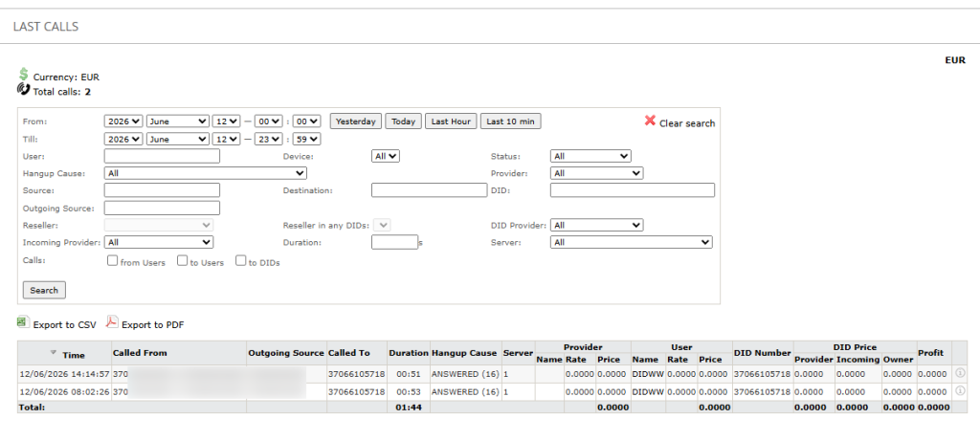Open the From month dropdown
The image size is (980, 441).
click(178, 121)
